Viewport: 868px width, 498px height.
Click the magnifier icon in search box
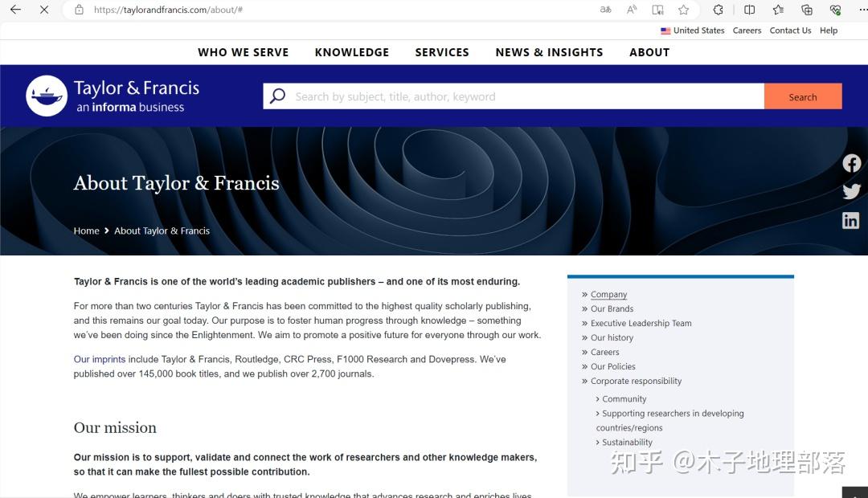(277, 96)
